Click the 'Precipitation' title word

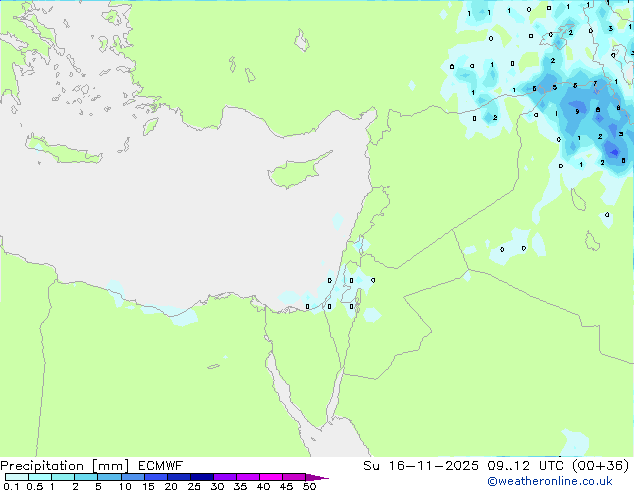tap(42, 466)
